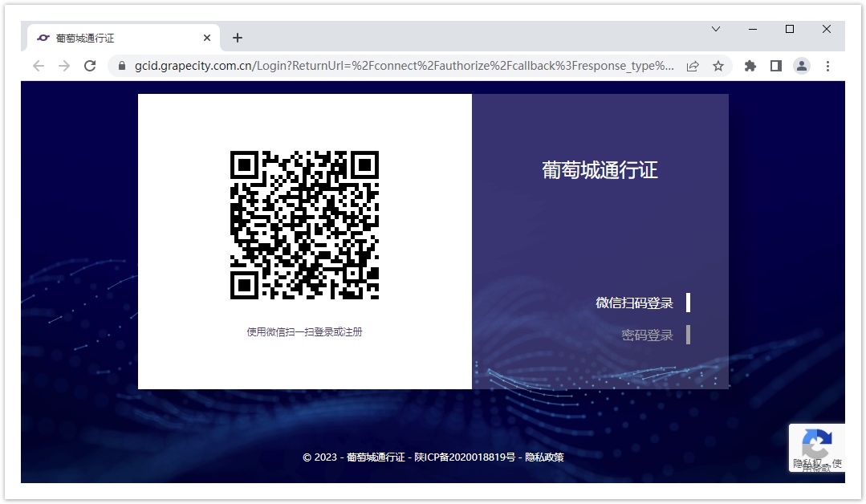
Task: Share this page from address bar
Action: point(693,67)
